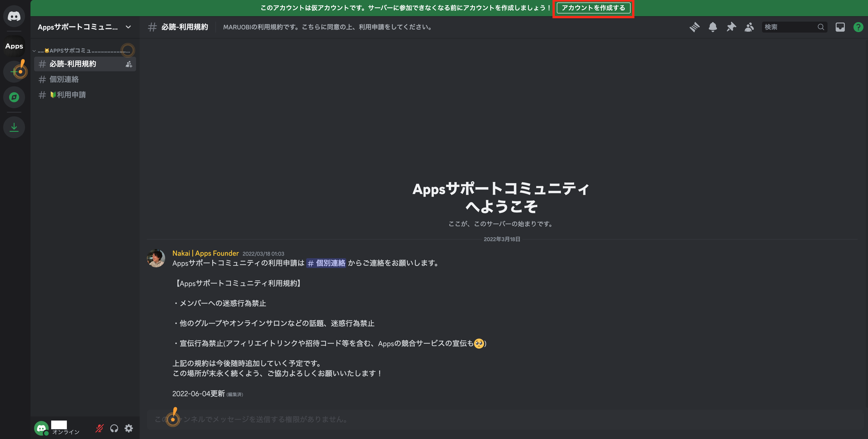
Task: Toggle the member list visibility
Action: (x=749, y=27)
